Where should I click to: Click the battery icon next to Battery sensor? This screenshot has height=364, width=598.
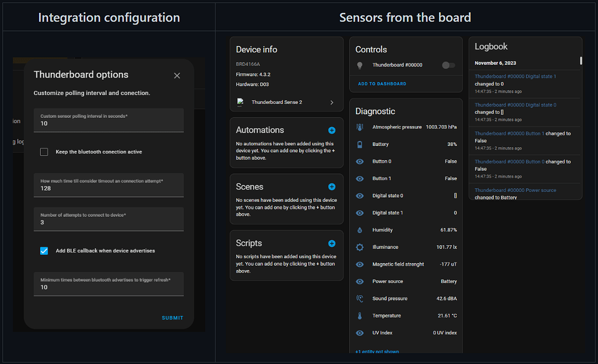[360, 144]
